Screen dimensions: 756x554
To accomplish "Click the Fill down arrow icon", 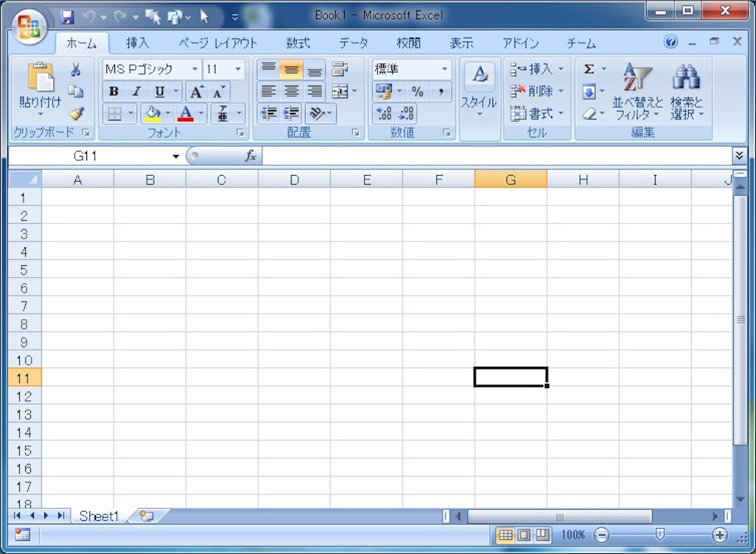I will click(589, 92).
